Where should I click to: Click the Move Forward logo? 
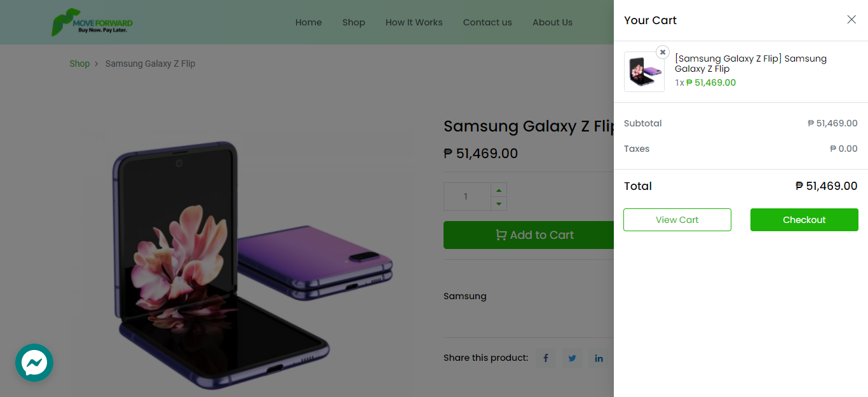click(91, 22)
